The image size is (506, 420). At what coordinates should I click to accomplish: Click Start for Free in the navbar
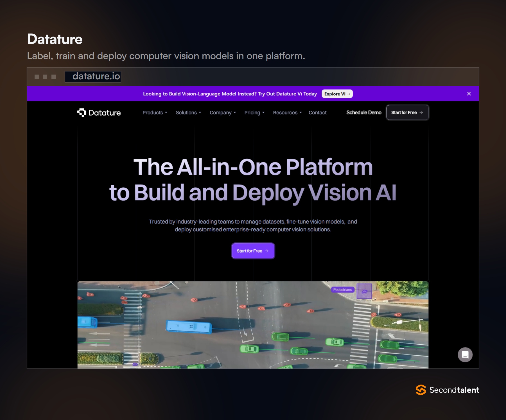click(407, 112)
